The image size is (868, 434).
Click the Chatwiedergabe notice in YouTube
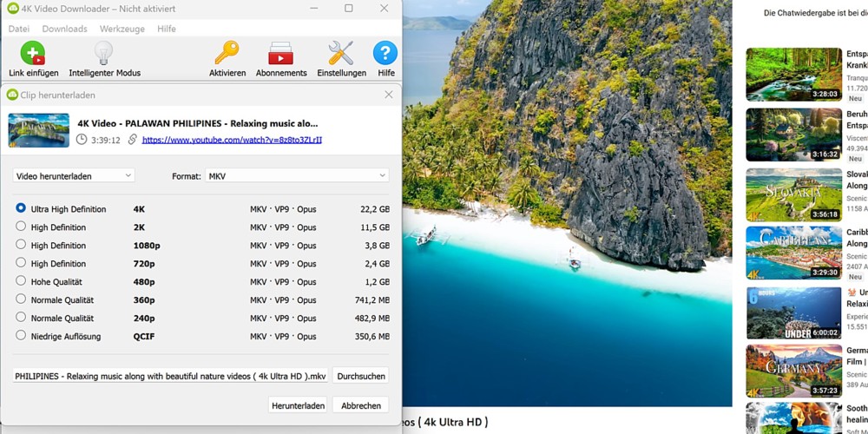[x=815, y=13]
